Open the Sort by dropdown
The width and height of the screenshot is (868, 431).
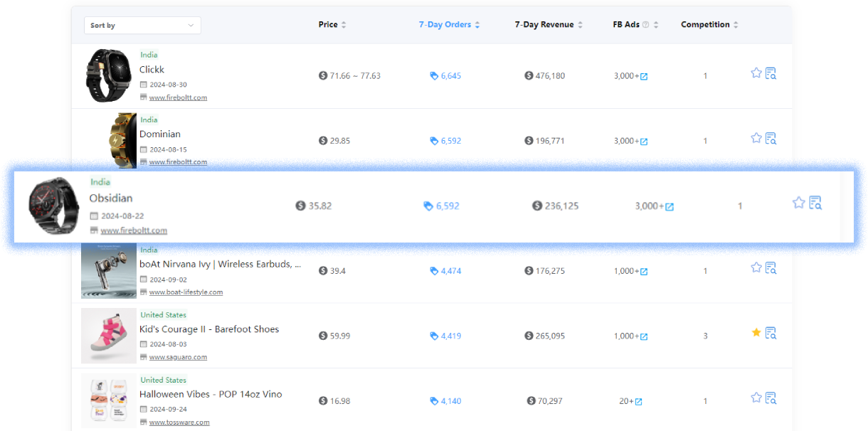(142, 26)
